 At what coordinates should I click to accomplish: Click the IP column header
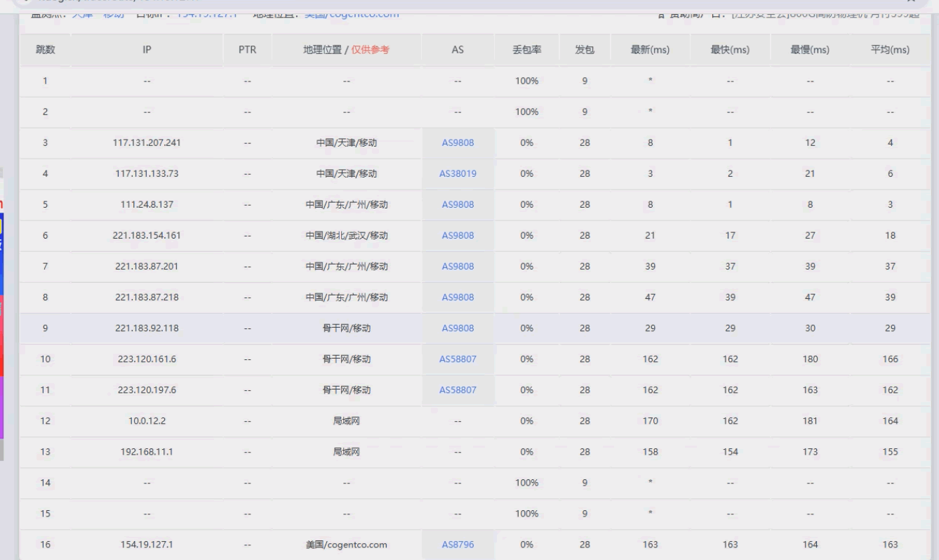147,50
